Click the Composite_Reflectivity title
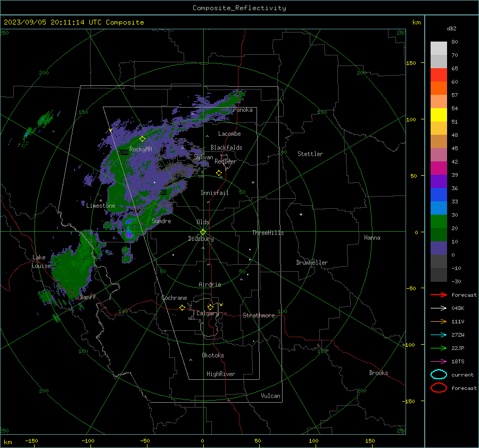 coord(240,8)
